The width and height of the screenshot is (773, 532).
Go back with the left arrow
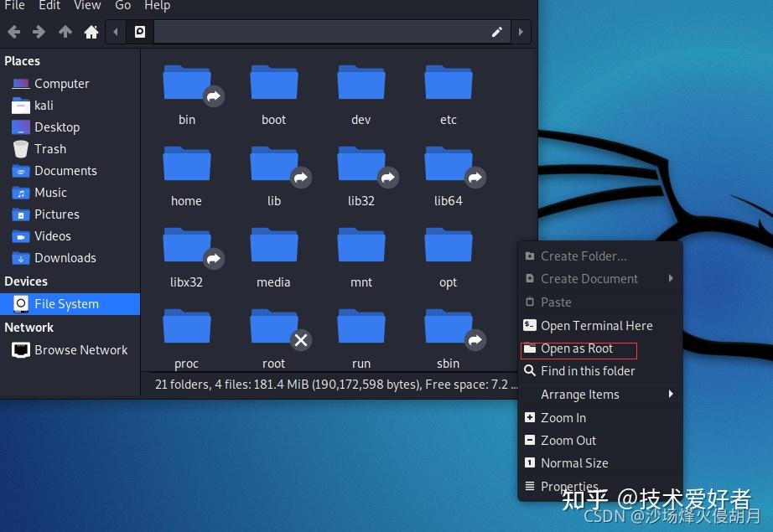(x=13, y=32)
